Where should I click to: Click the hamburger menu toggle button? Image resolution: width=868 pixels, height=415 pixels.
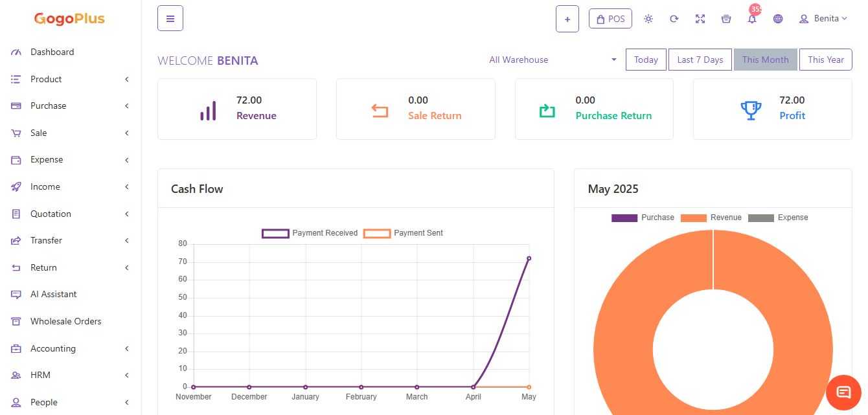point(170,18)
